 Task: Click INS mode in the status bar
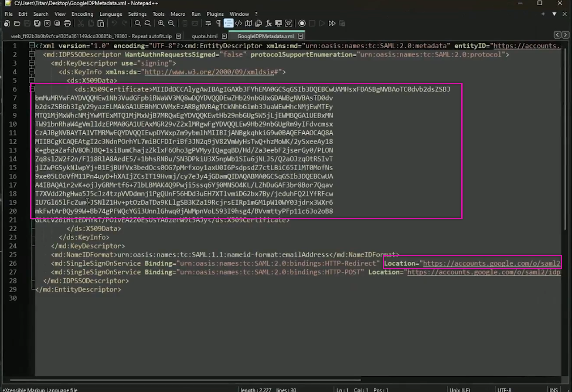click(x=554, y=390)
